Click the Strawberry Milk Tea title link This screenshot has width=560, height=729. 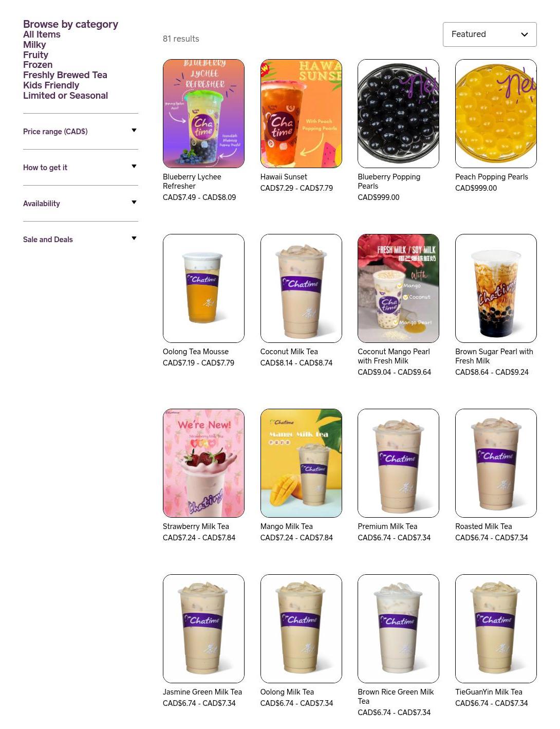pyautogui.click(x=196, y=526)
